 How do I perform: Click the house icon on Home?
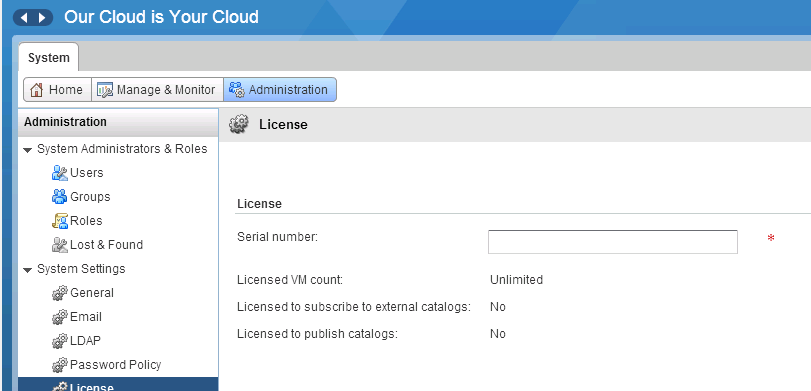(x=36, y=90)
